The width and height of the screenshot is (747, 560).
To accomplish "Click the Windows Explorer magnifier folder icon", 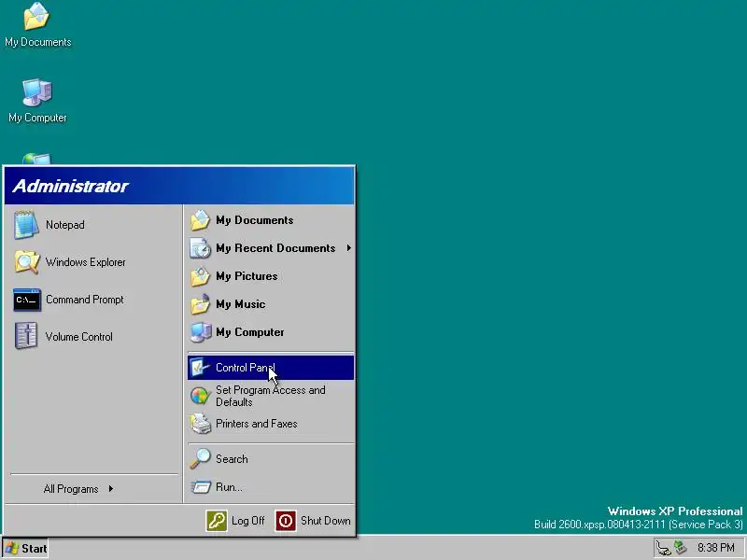I will [x=27, y=262].
